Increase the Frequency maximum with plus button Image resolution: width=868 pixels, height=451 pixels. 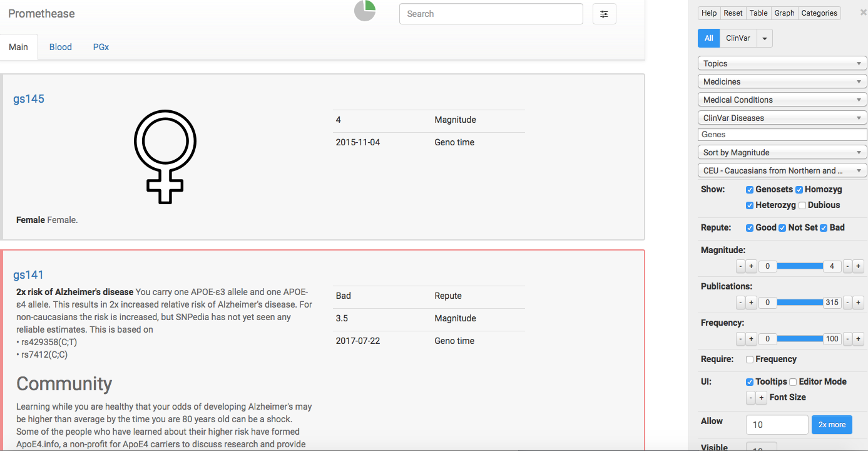coord(859,339)
